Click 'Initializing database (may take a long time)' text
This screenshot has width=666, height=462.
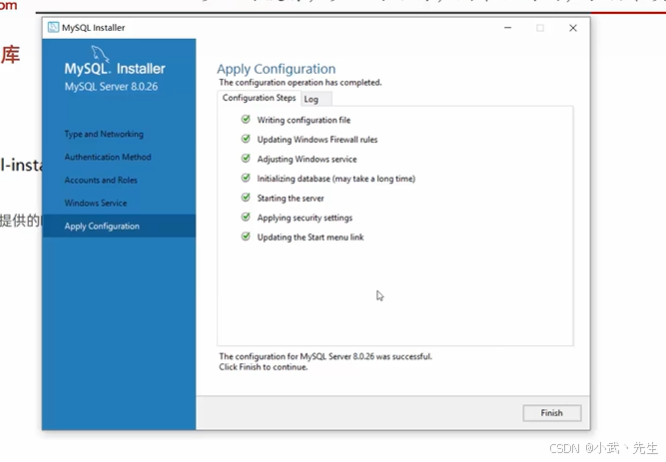[336, 179]
